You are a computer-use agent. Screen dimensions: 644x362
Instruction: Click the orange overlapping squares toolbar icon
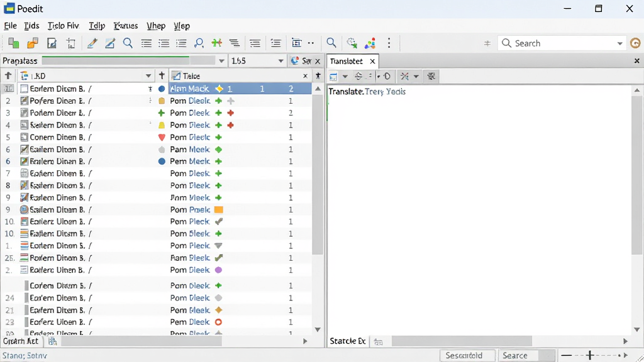tap(33, 43)
